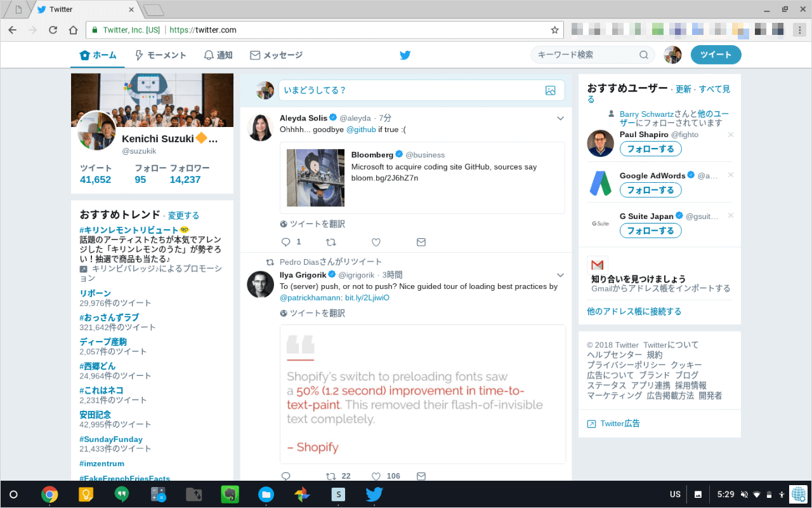
Task: Expand options chevron on Aleyda Solis tweet
Action: (x=560, y=118)
